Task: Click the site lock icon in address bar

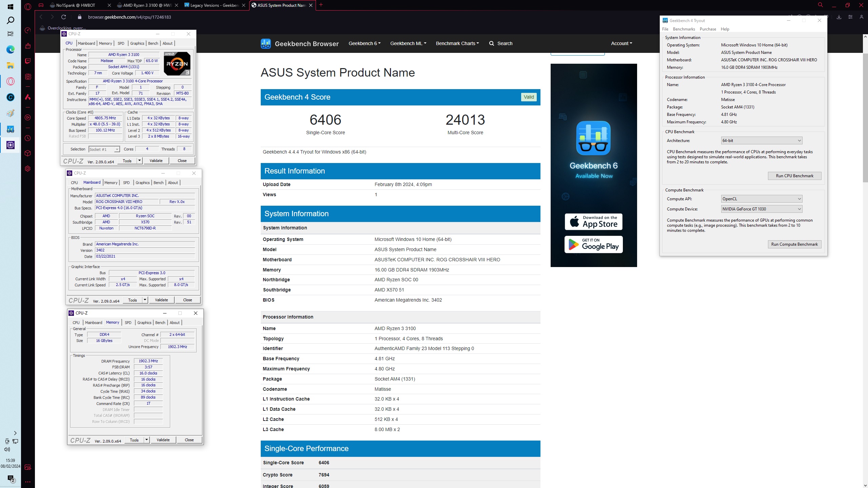Action: coord(80,17)
